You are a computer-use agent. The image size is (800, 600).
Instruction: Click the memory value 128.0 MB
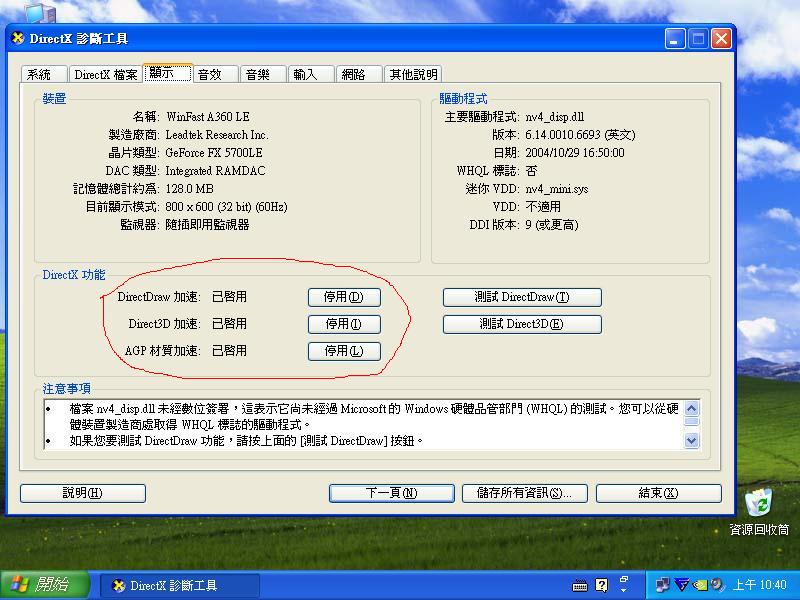click(x=189, y=189)
